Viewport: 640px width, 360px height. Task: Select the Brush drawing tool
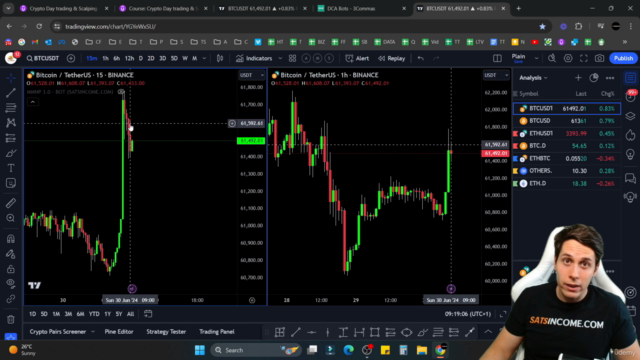coord(11,153)
